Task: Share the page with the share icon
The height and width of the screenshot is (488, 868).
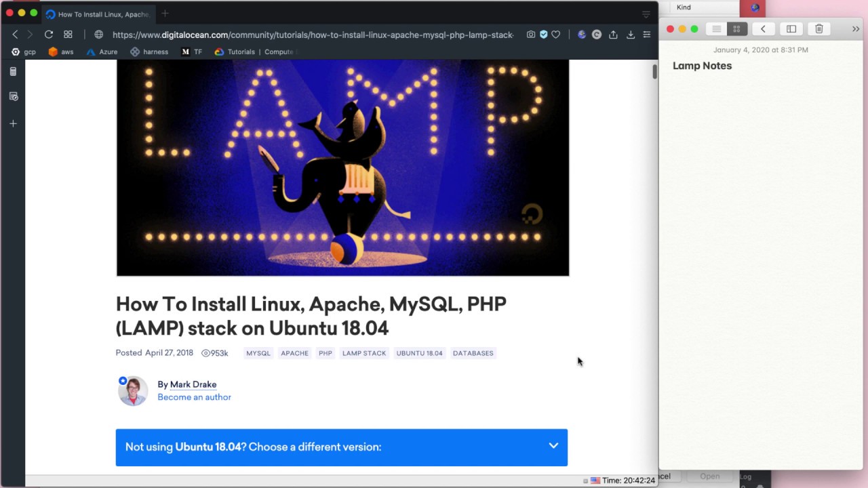Action: click(x=613, y=35)
